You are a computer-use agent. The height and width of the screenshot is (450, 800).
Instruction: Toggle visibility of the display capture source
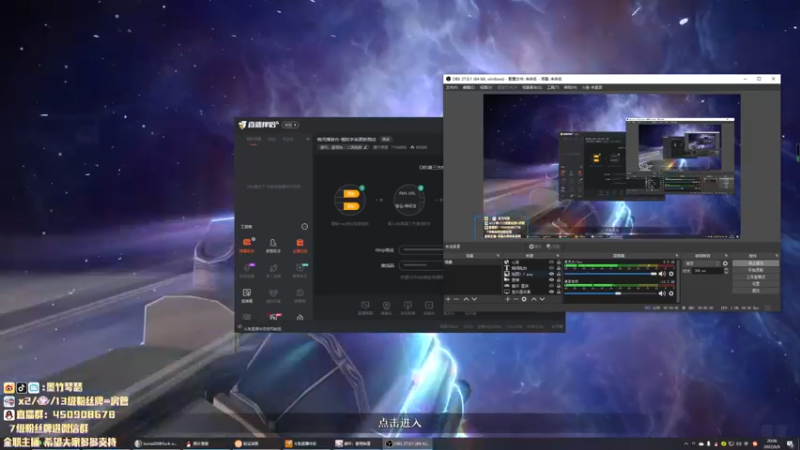point(552,291)
